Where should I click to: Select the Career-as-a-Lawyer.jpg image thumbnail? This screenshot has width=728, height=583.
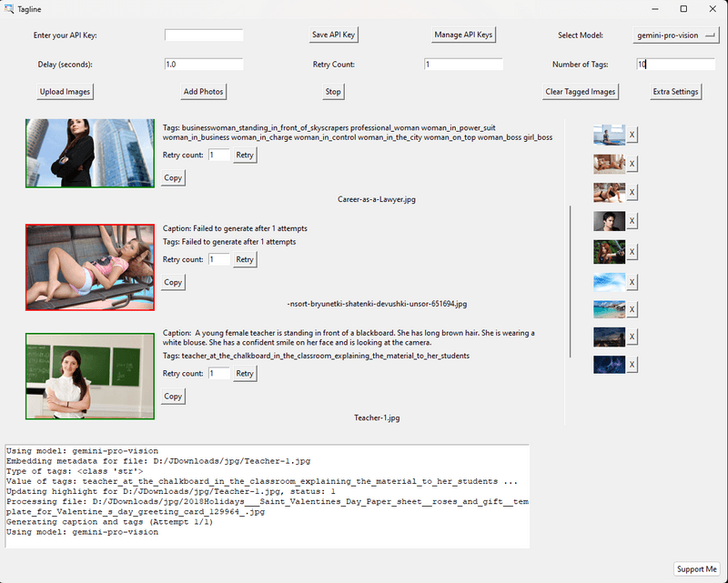tap(90, 153)
